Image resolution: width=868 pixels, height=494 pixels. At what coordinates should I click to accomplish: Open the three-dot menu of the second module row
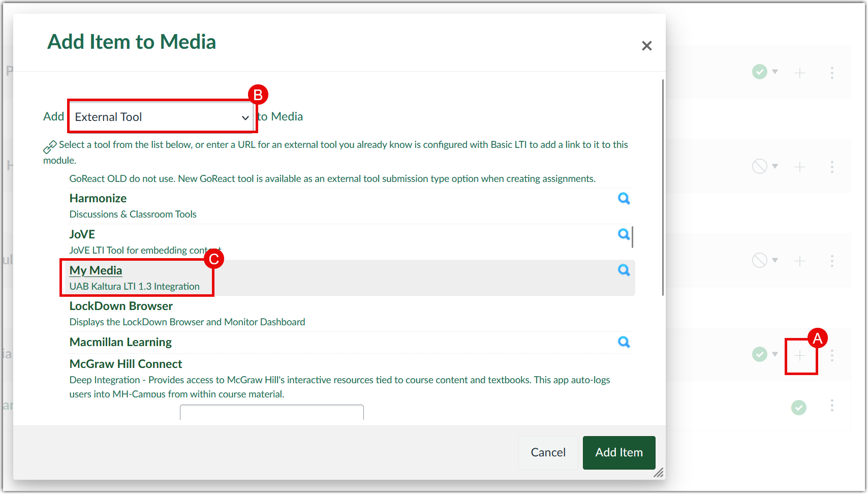832,167
